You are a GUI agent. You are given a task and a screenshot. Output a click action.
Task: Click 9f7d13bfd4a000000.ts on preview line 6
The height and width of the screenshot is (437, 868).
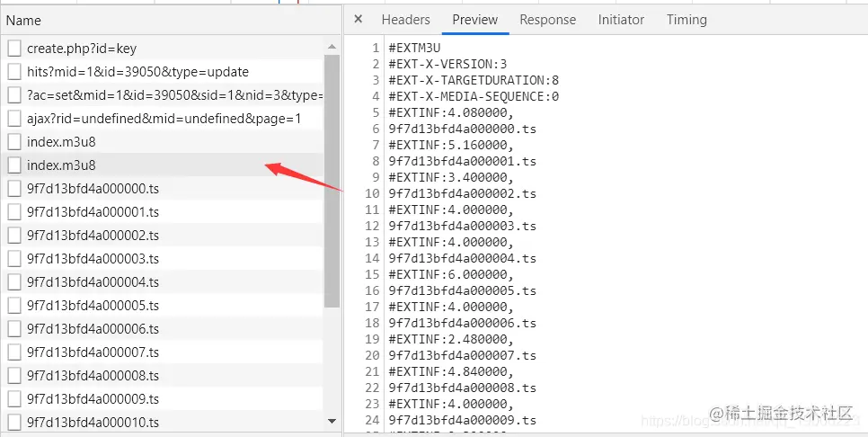(x=462, y=129)
